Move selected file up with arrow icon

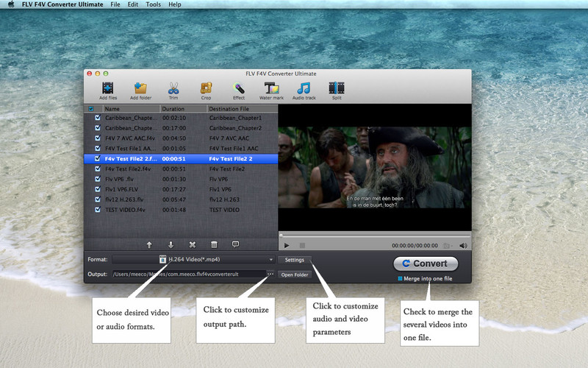coord(149,245)
